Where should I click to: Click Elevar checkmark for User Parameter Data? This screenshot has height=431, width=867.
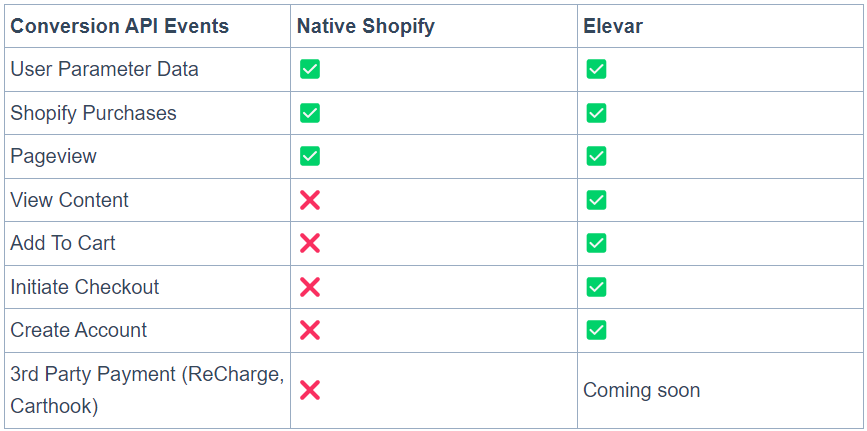[x=596, y=70]
